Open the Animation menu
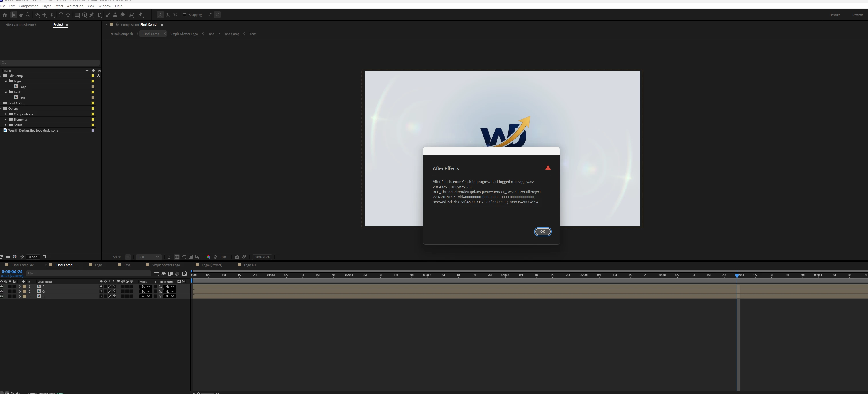This screenshot has width=868, height=394. 75,6
